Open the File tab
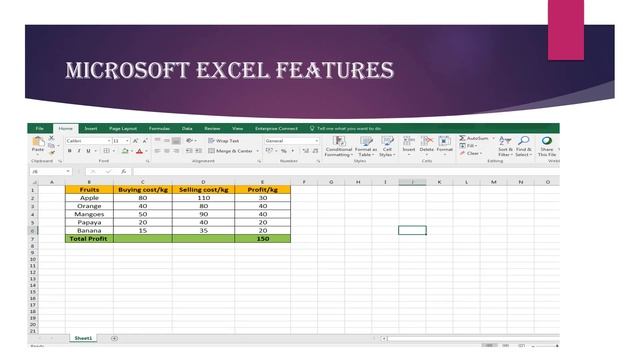640x360 pixels. coord(40,129)
